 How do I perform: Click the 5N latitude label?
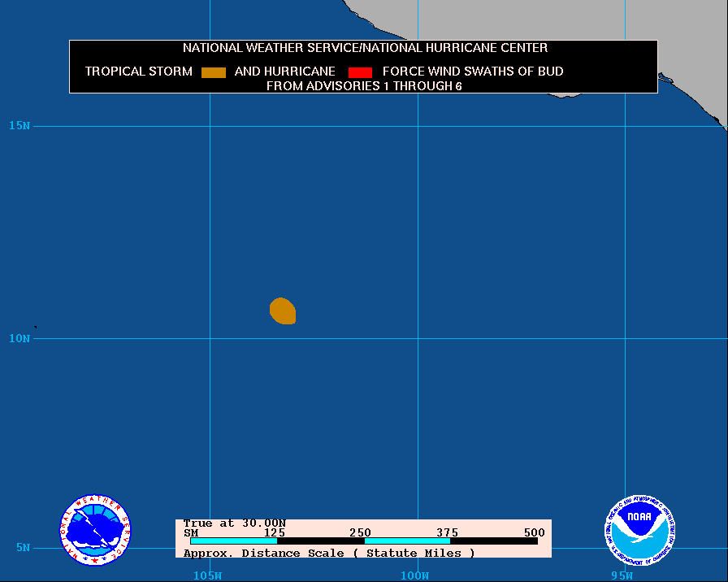click(24, 547)
